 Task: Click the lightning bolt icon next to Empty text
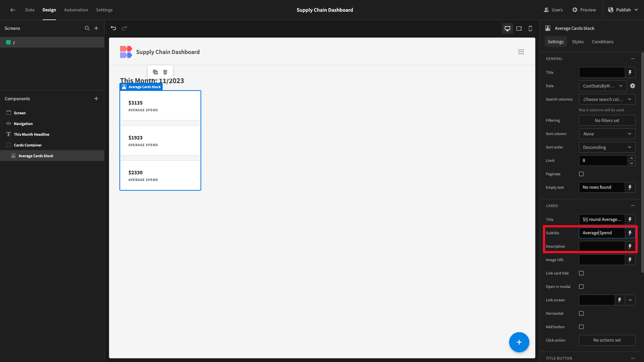(630, 187)
